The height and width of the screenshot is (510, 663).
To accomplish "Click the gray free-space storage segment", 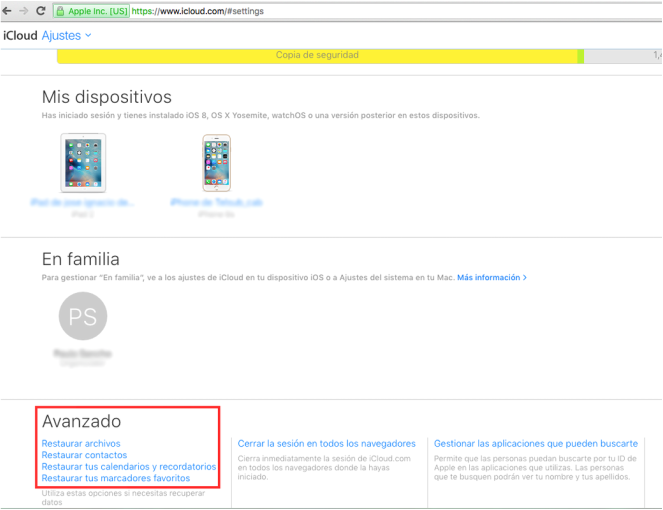I will tap(623, 56).
